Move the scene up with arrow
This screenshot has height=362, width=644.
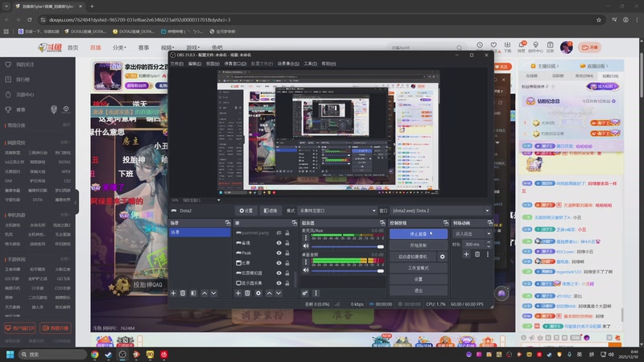click(x=204, y=293)
